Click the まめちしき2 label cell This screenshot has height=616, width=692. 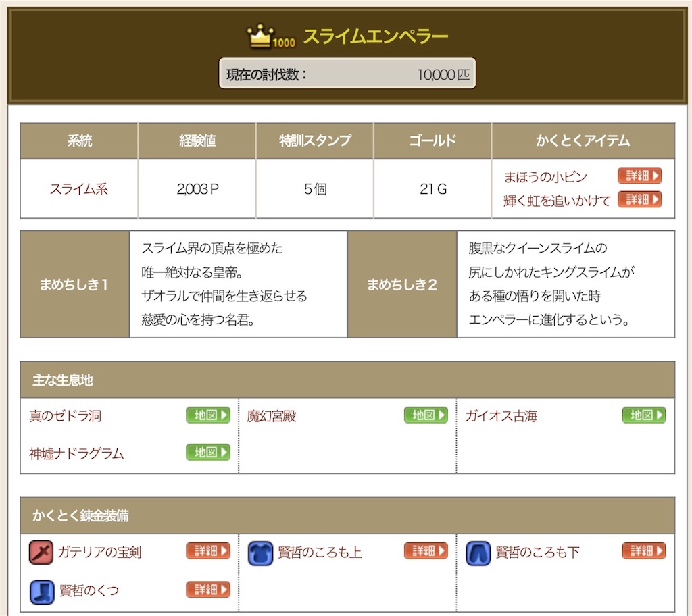[x=402, y=284]
